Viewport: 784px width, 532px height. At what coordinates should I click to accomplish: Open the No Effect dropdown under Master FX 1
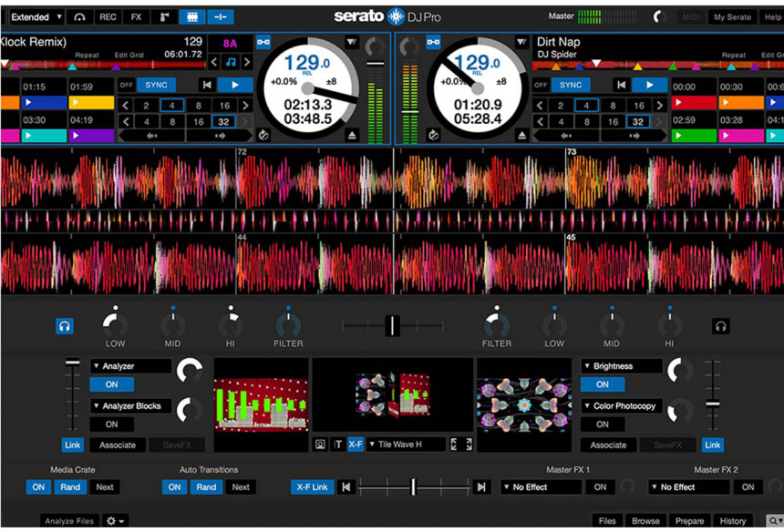(x=540, y=486)
